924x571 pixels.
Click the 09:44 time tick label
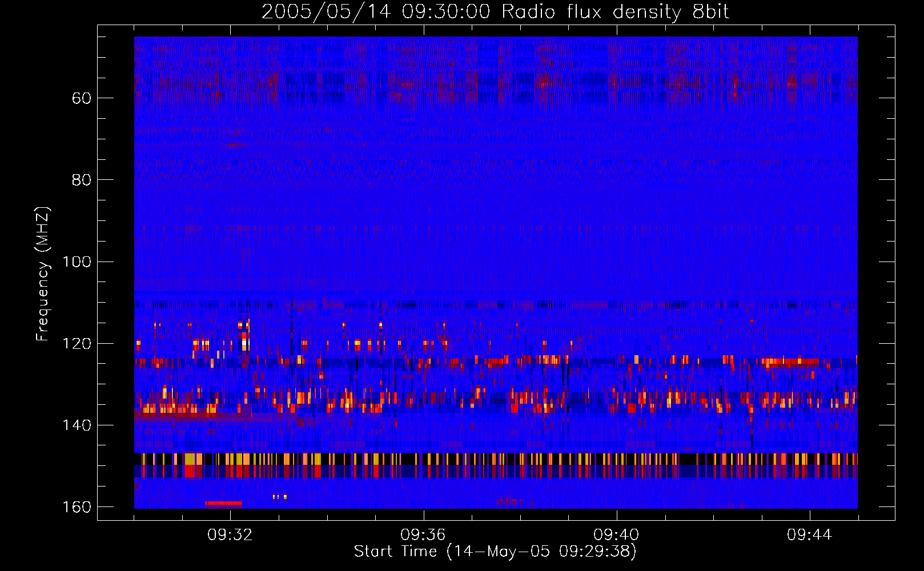coord(809,535)
